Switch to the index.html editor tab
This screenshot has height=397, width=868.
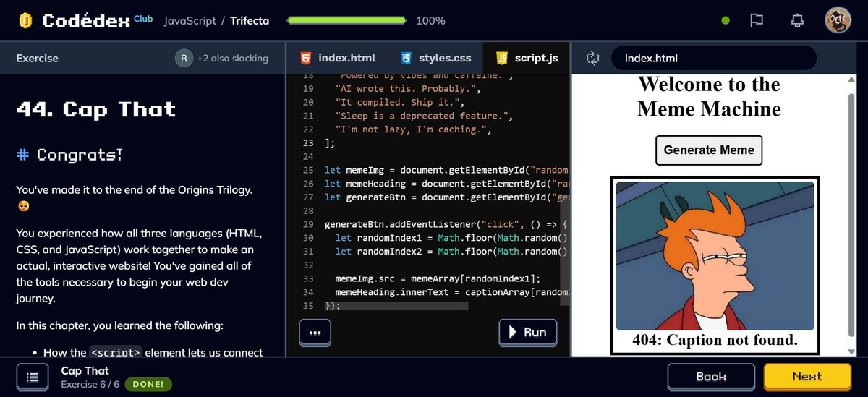pyautogui.click(x=338, y=58)
